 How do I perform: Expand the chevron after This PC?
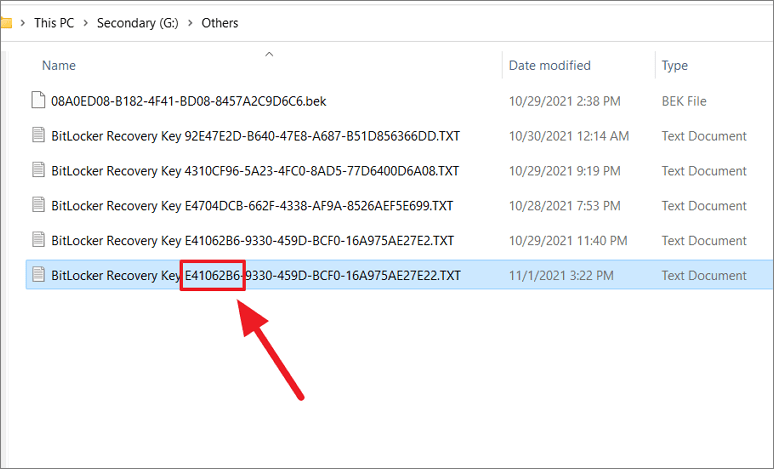(85, 23)
